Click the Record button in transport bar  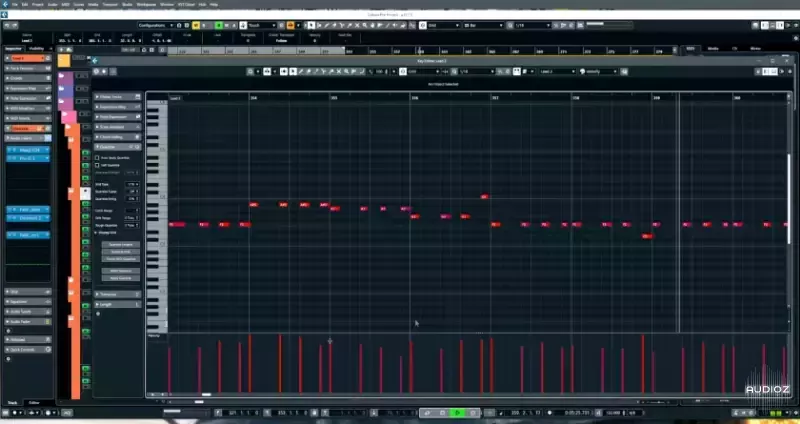pos(473,413)
